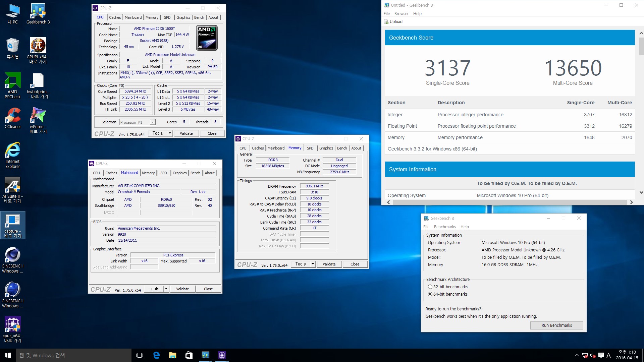Open Internet Explorer desktop icon
The width and height of the screenshot is (644, 362).
coord(13,155)
